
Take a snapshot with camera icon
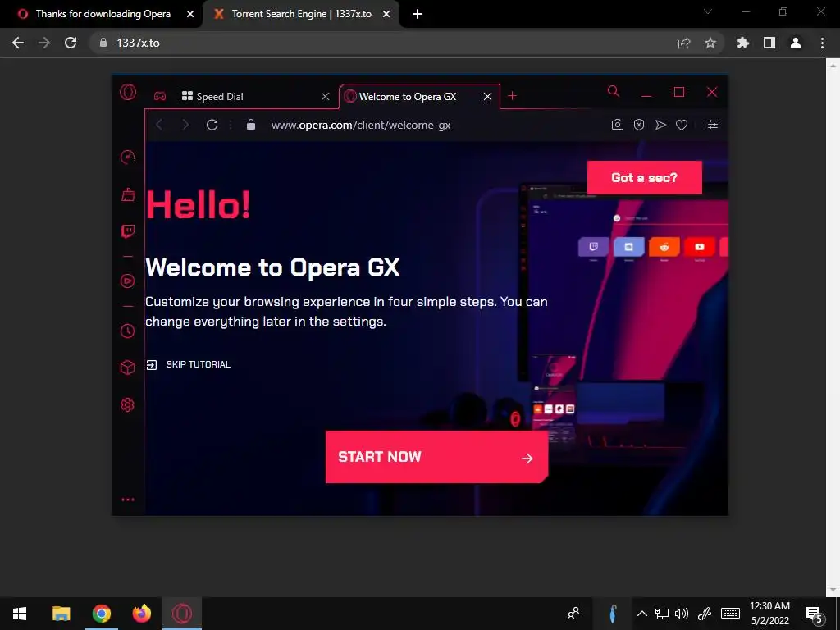[617, 125]
